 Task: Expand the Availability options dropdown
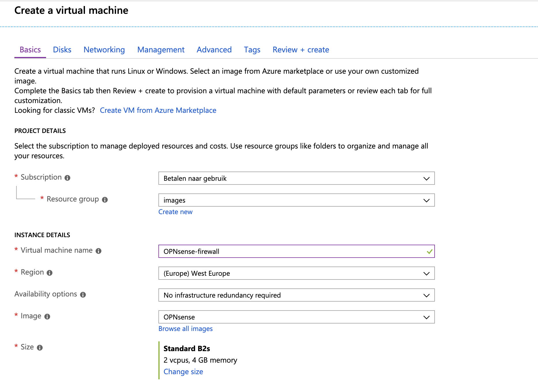pos(296,295)
